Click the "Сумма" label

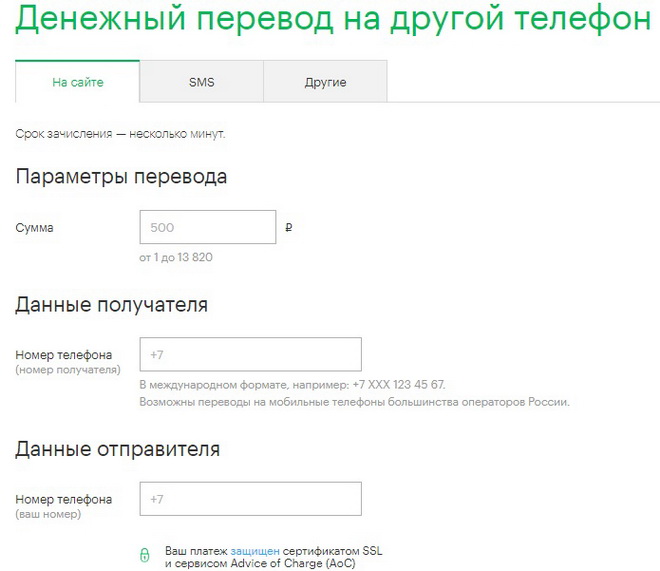(35, 228)
